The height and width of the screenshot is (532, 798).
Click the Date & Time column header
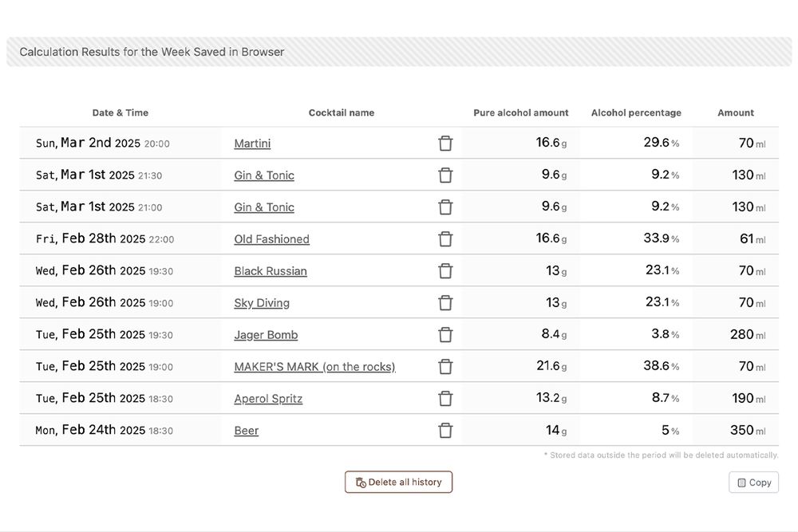click(x=120, y=113)
